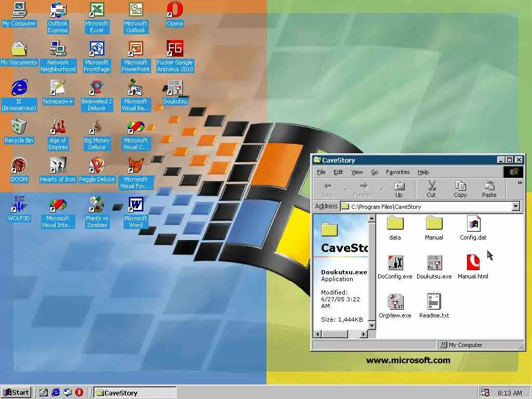Image resolution: width=532 pixels, height=399 pixels.
Task: Click the Microsoft Outlook desktop icon
Action: click(136, 18)
